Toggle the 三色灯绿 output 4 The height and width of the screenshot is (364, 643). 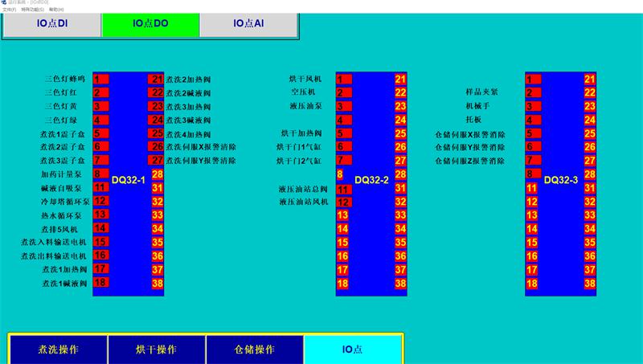[100, 120]
